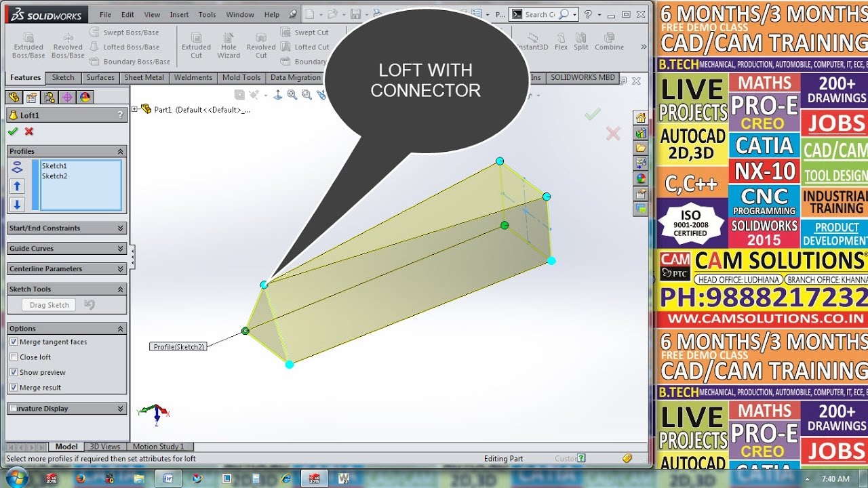Select the Swept Boss/Base tool
This screenshot has height=488, width=868.
(124, 33)
